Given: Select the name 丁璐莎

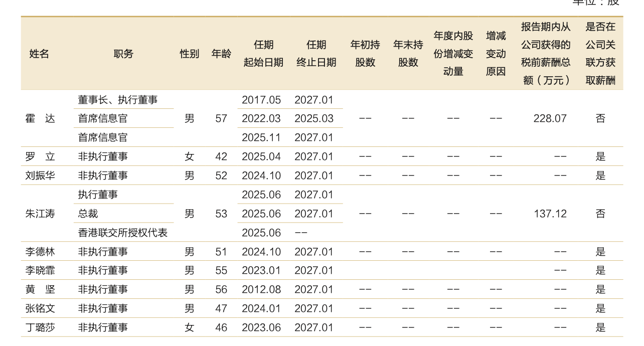Looking at the screenshot, I should tap(40, 327).
